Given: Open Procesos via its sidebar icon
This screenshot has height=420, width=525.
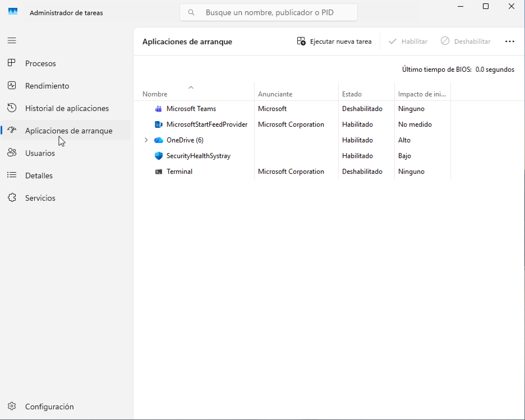Looking at the screenshot, I should click(11, 63).
